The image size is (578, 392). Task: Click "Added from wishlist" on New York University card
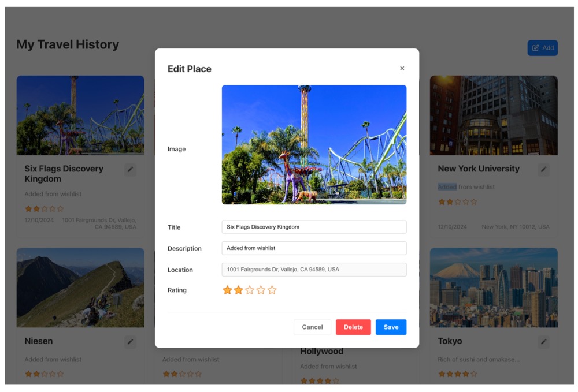coord(466,187)
